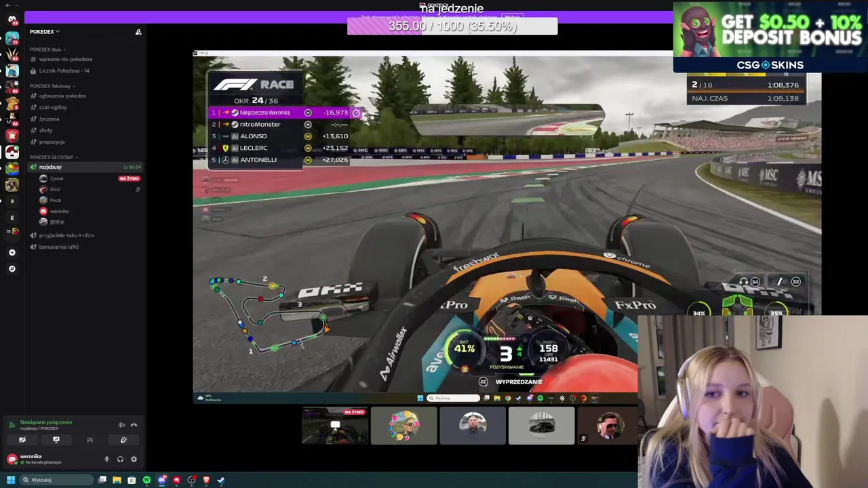The image size is (868, 488).
Task: Toggle the camera button in voice panel
Action: point(22,440)
